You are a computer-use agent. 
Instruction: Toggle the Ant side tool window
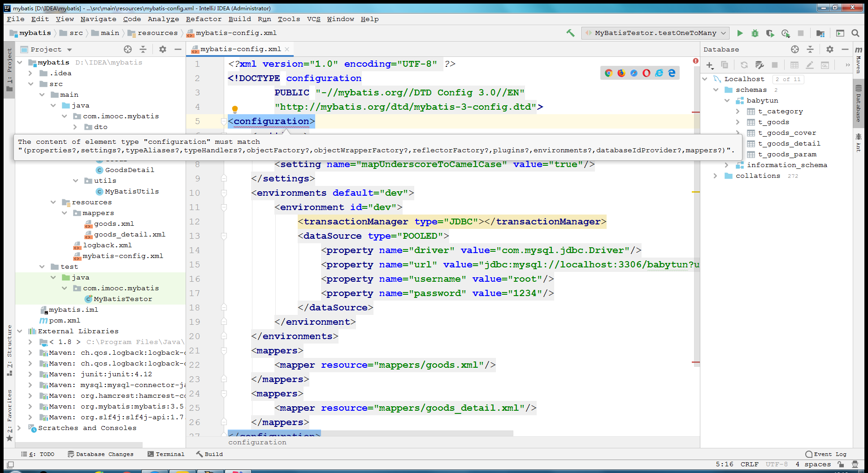click(858, 142)
